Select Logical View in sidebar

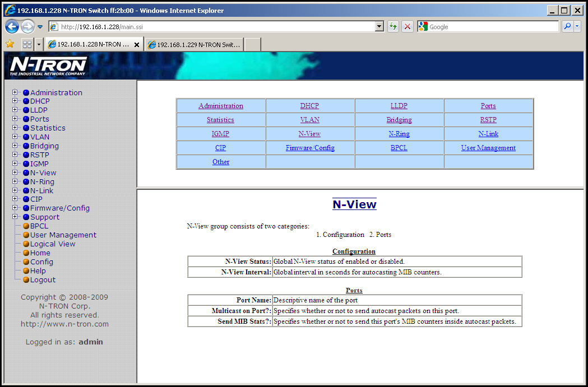[53, 244]
